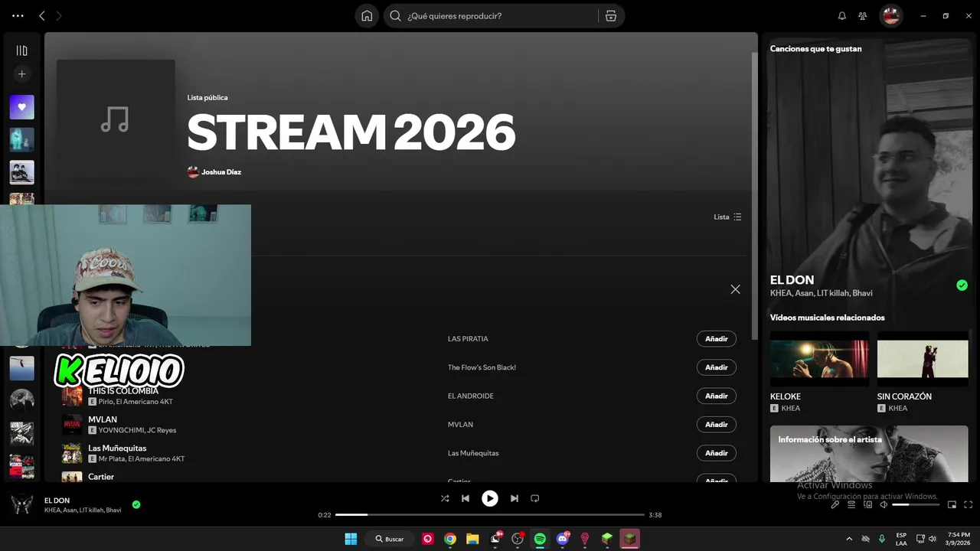This screenshot has width=980, height=551.
Task: Seek on the song progress bar
Action: [x=490, y=515]
